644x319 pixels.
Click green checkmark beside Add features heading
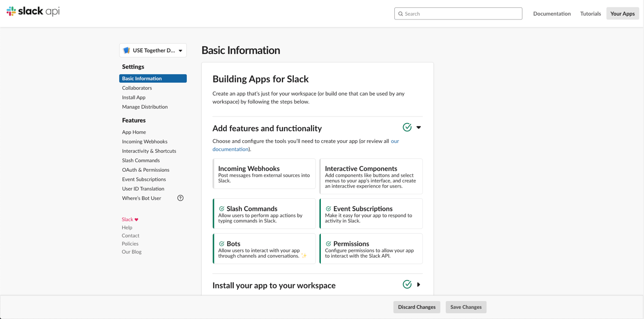407,127
